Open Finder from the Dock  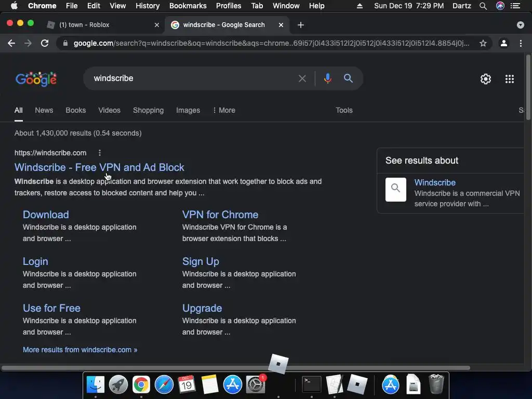point(96,384)
